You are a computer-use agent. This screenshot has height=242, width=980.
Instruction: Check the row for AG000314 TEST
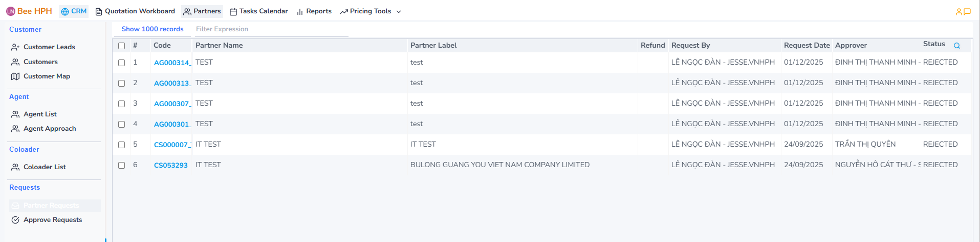[x=122, y=63]
